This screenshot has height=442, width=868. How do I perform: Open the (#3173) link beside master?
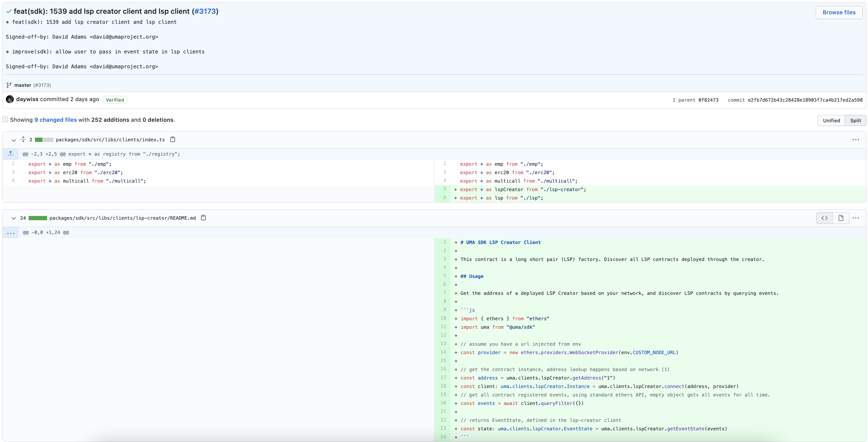[42, 85]
